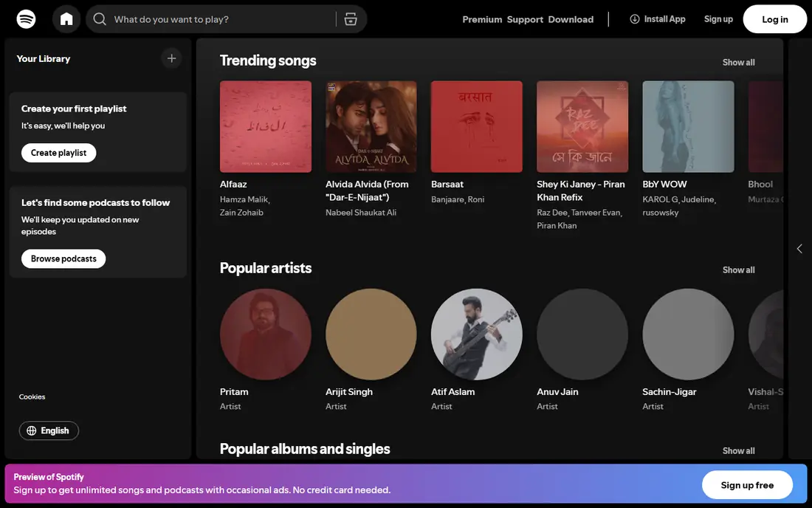Image resolution: width=812 pixels, height=508 pixels.
Task: Click the Browse podcasts button
Action: pos(63,258)
